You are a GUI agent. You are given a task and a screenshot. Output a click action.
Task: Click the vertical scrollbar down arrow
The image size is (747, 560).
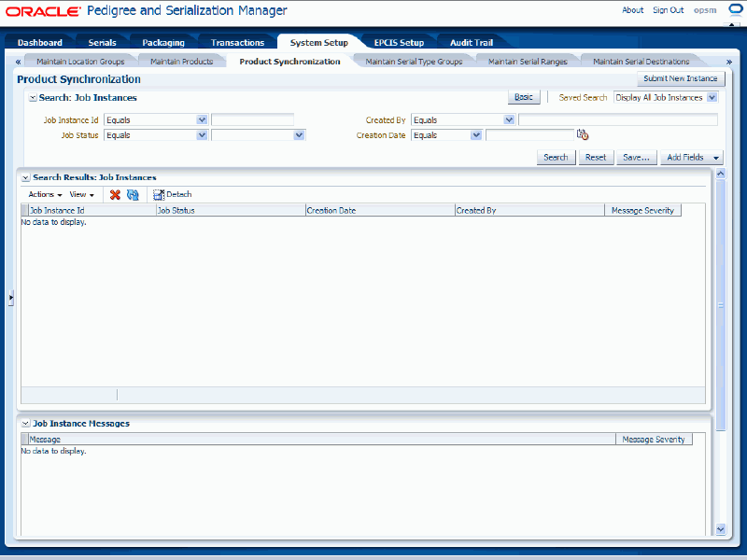click(x=720, y=529)
